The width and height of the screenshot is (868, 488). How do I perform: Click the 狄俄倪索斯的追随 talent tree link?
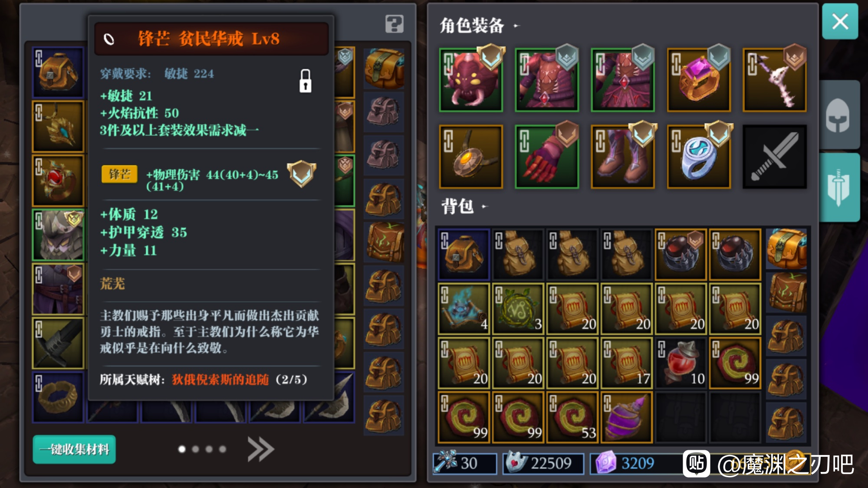pos(220,380)
